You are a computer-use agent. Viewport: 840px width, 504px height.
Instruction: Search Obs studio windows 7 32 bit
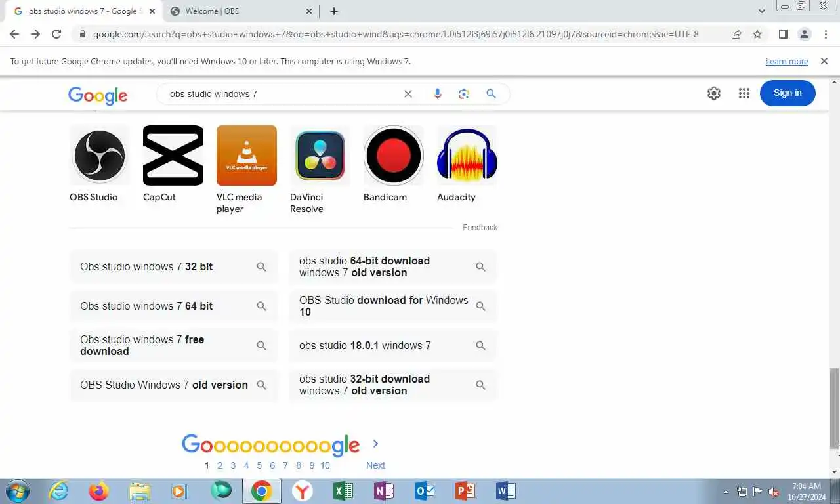coord(173,266)
